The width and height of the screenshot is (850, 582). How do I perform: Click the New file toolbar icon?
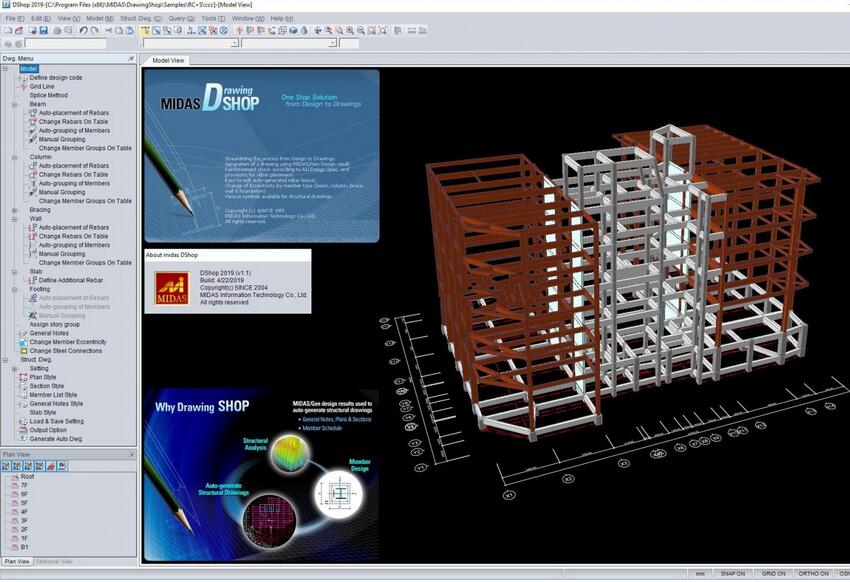click(8, 31)
